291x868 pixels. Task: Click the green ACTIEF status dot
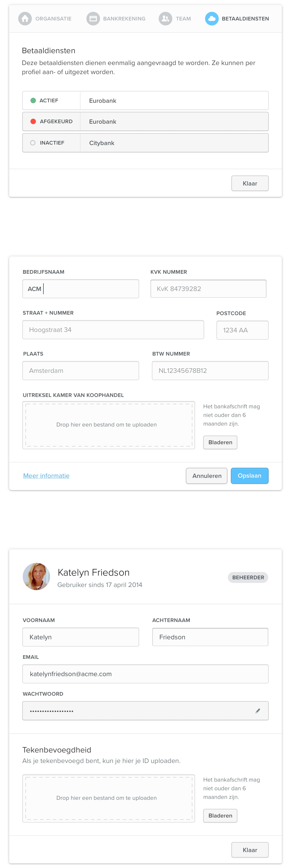click(x=33, y=100)
